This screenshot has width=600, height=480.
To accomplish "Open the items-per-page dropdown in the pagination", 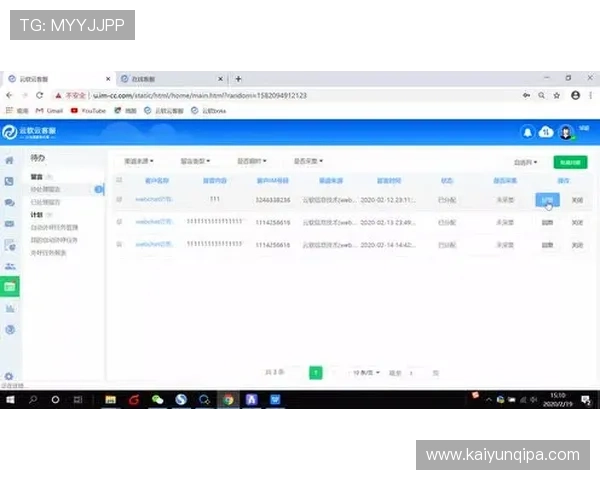I will (x=366, y=372).
